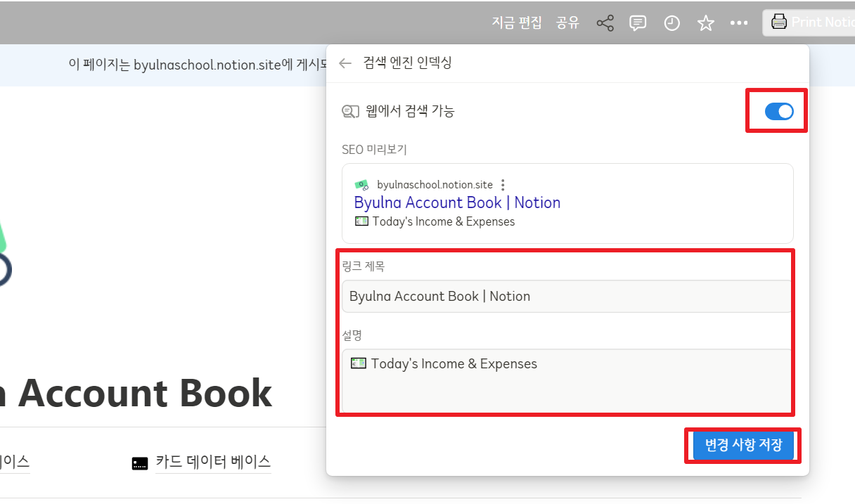This screenshot has height=504, width=855.
Task: Click the 공유 share button
Action: tap(567, 22)
